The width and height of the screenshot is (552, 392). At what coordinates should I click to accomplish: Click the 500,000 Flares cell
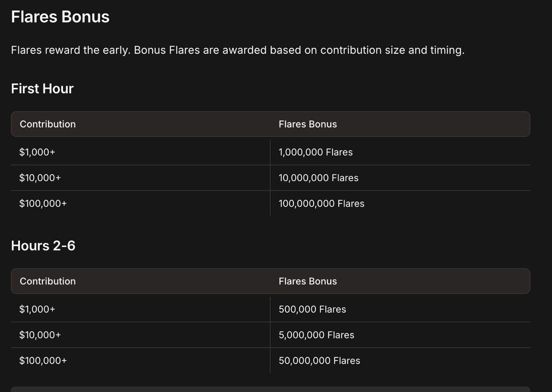coord(312,309)
